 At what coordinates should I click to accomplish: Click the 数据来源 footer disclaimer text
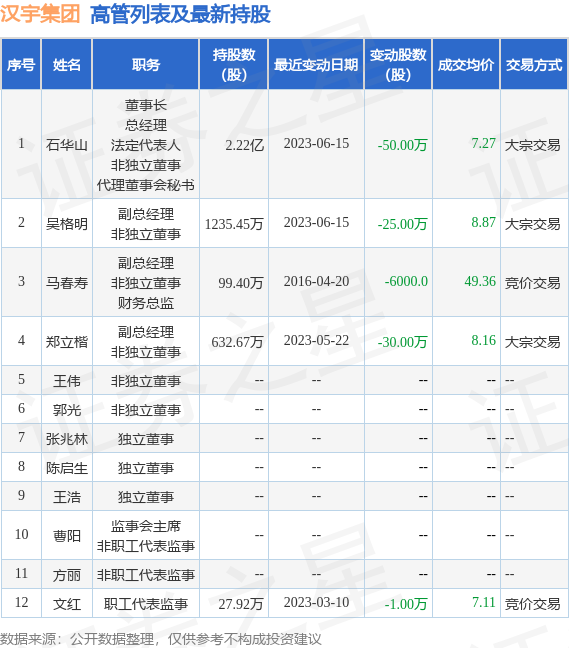pos(160,639)
